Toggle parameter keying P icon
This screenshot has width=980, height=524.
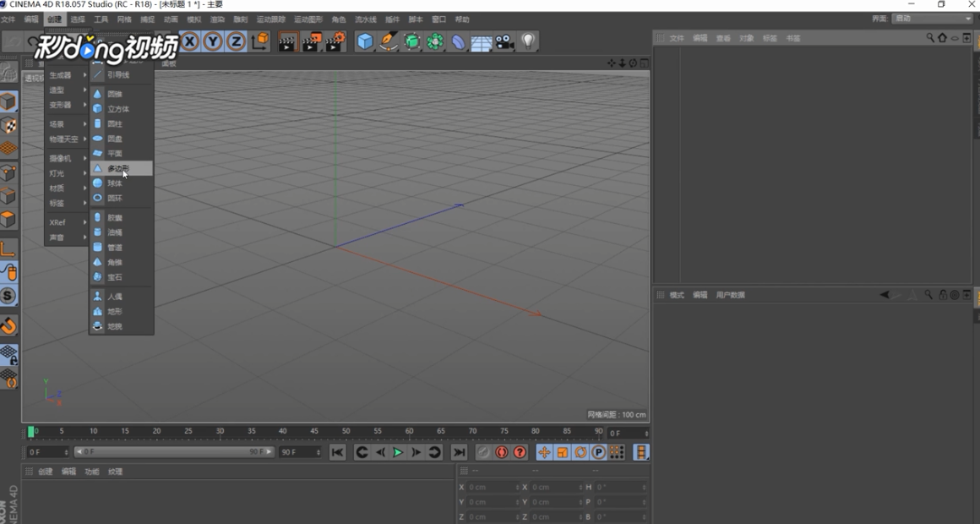click(599, 452)
